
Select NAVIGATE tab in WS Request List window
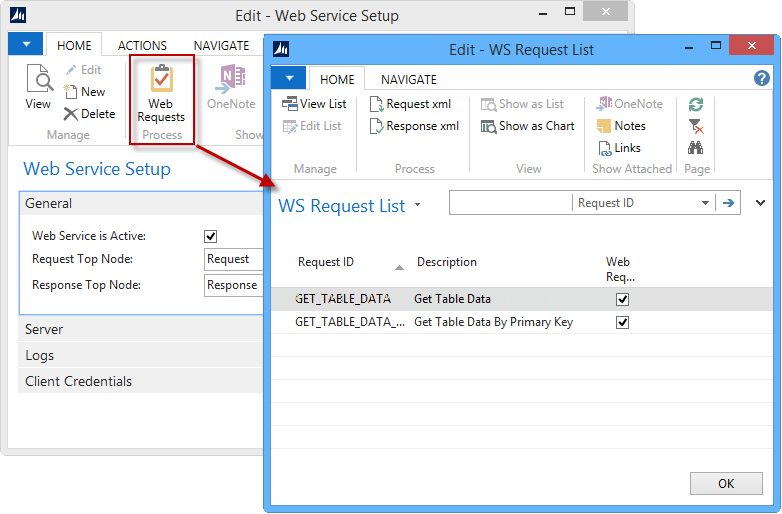click(408, 79)
